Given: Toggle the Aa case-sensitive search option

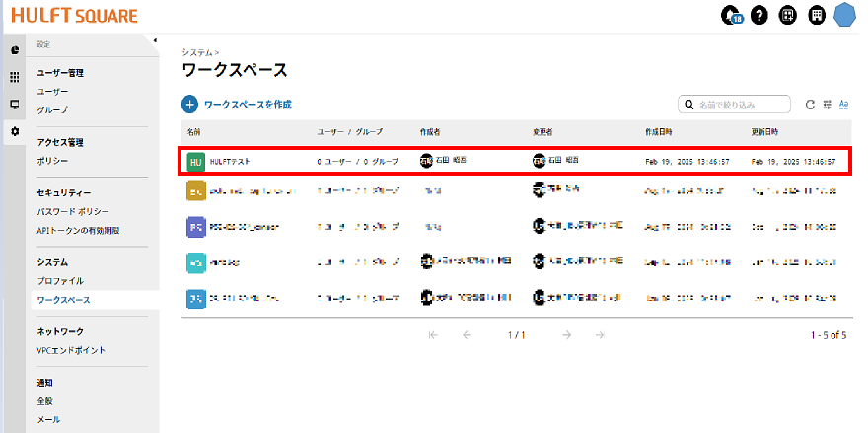Looking at the screenshot, I should pyautogui.click(x=843, y=104).
